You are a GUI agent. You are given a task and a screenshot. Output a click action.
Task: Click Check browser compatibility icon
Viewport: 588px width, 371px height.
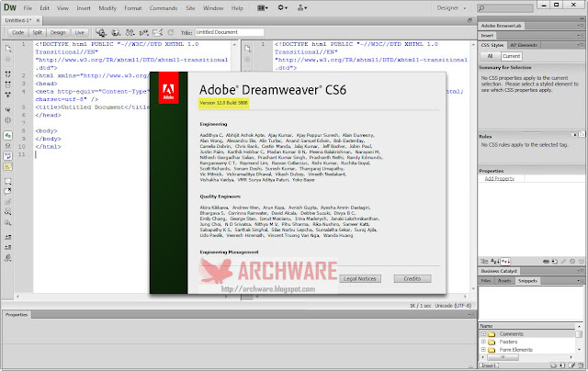pyautogui.click(x=157, y=33)
